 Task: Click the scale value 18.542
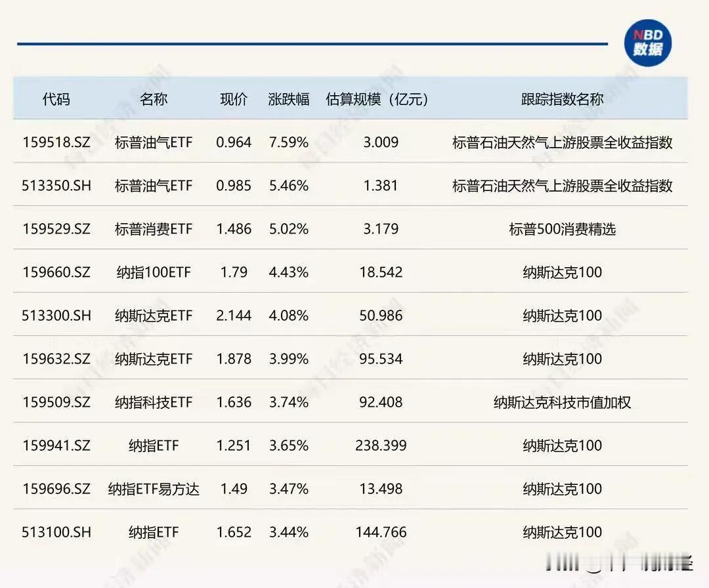pyautogui.click(x=381, y=272)
